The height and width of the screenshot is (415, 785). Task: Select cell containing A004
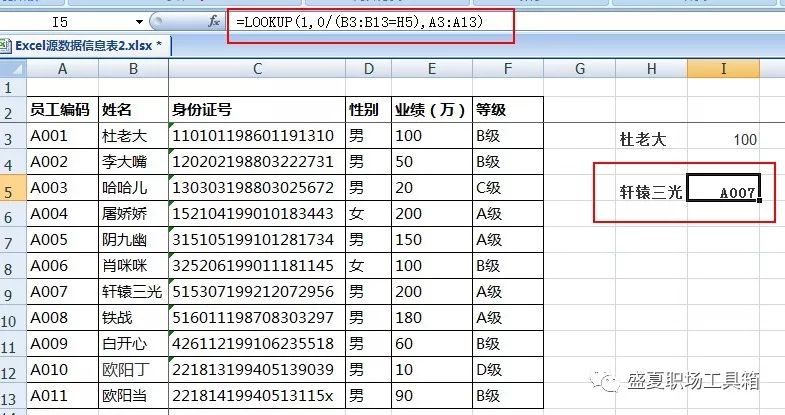(63, 214)
